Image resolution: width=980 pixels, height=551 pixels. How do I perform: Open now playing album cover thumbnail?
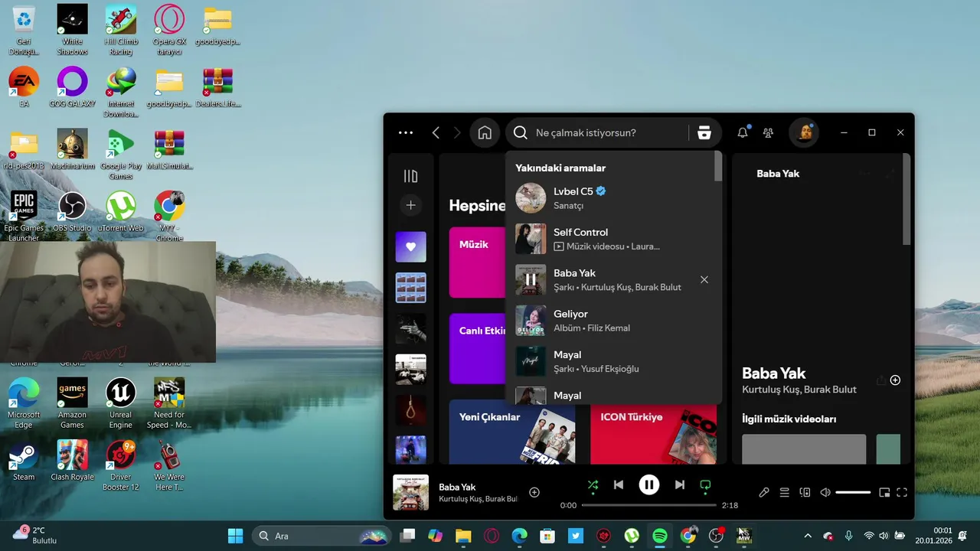click(x=410, y=492)
